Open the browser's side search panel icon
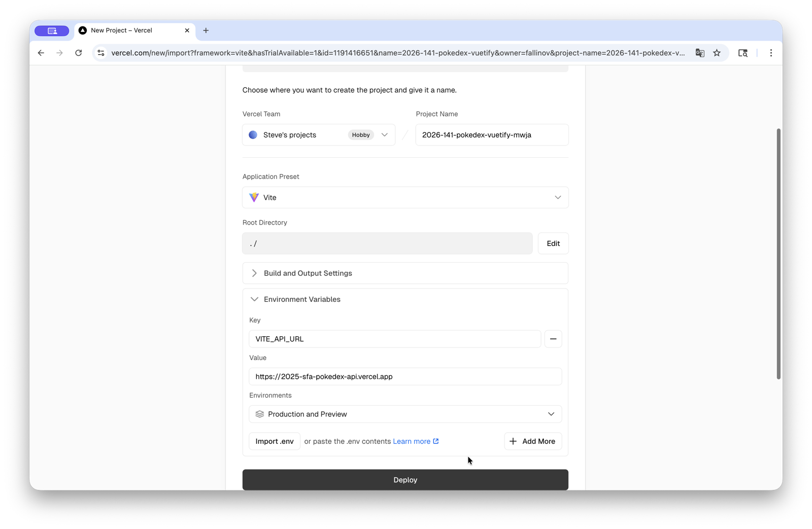The image size is (812, 529). coord(743,52)
